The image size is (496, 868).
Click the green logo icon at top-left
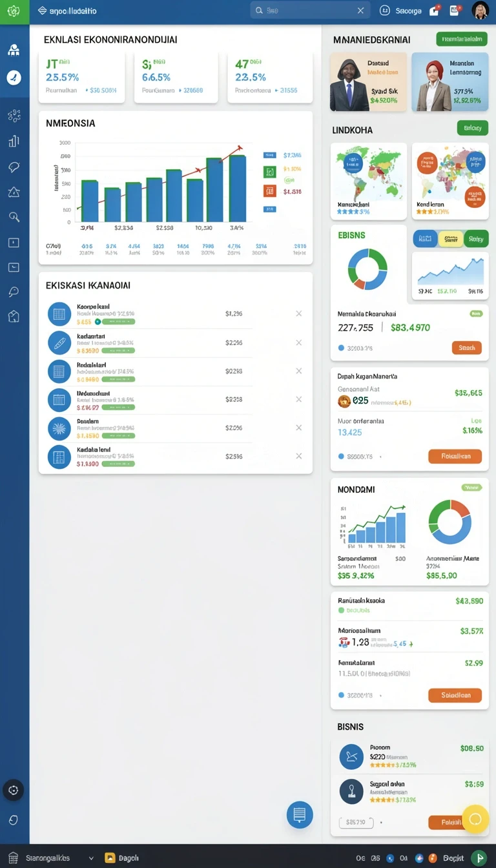(14, 11)
